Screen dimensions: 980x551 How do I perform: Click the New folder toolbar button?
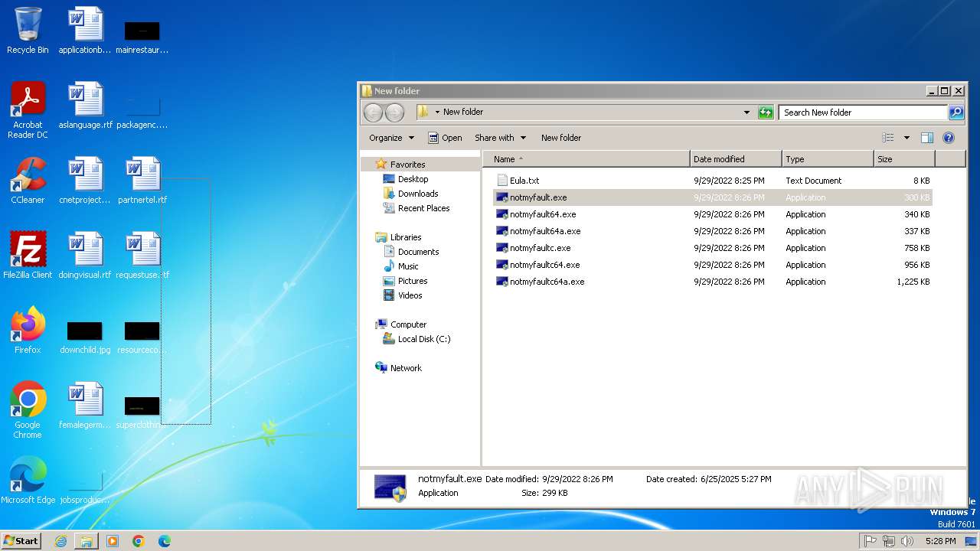click(x=561, y=138)
